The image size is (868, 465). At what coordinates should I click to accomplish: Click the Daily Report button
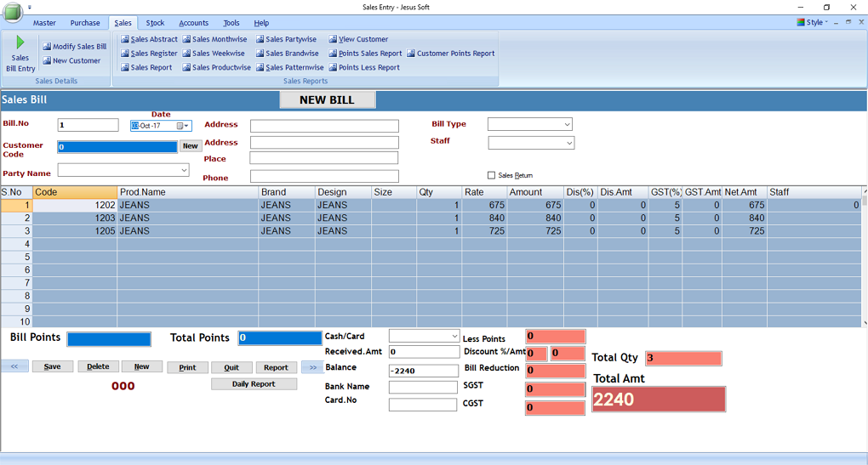[254, 384]
